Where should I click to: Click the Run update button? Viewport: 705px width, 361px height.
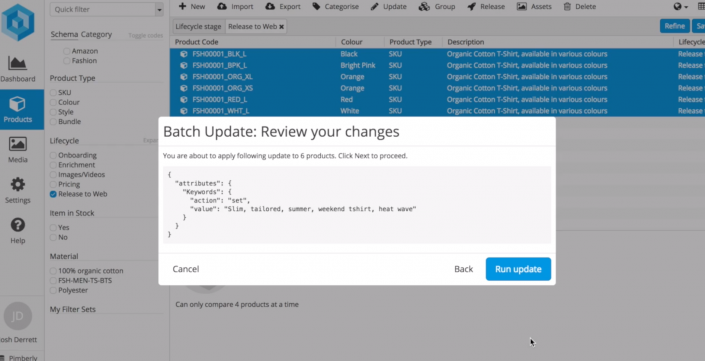coord(518,269)
